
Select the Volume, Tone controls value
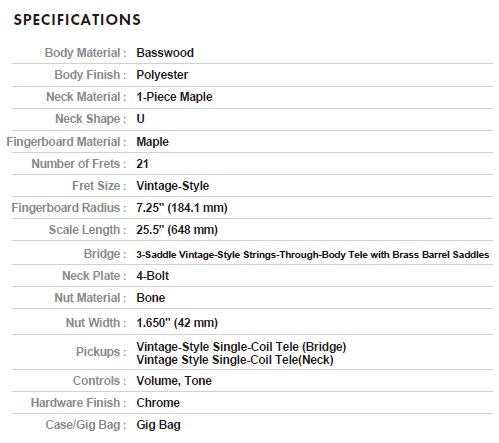pyautogui.click(x=174, y=381)
